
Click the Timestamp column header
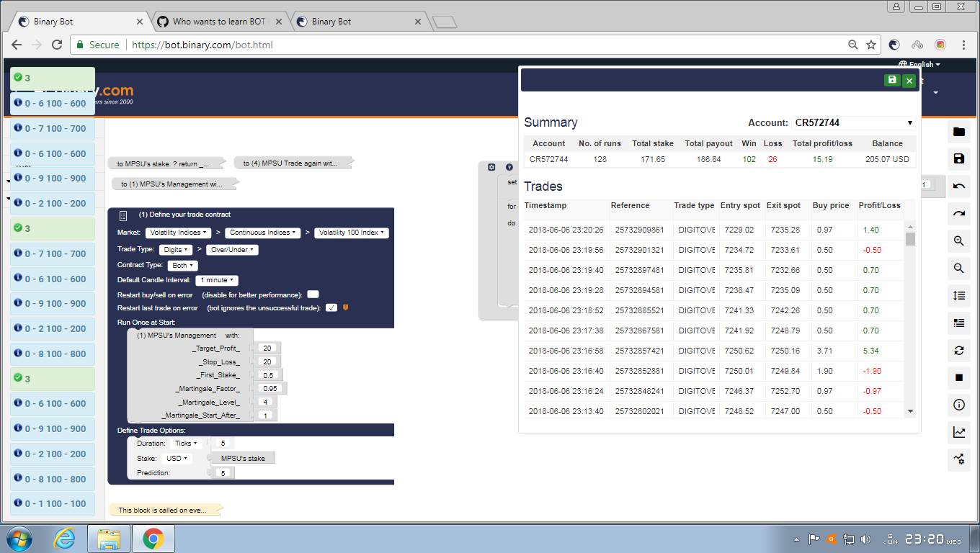(545, 205)
